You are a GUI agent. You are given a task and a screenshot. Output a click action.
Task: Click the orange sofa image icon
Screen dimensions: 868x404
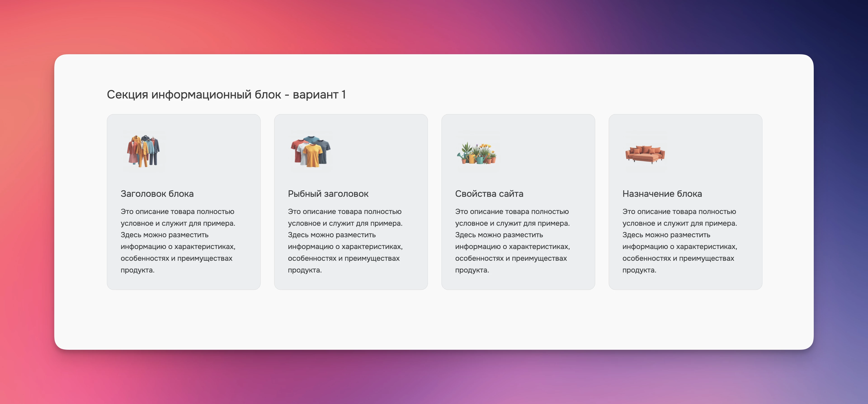645,154
